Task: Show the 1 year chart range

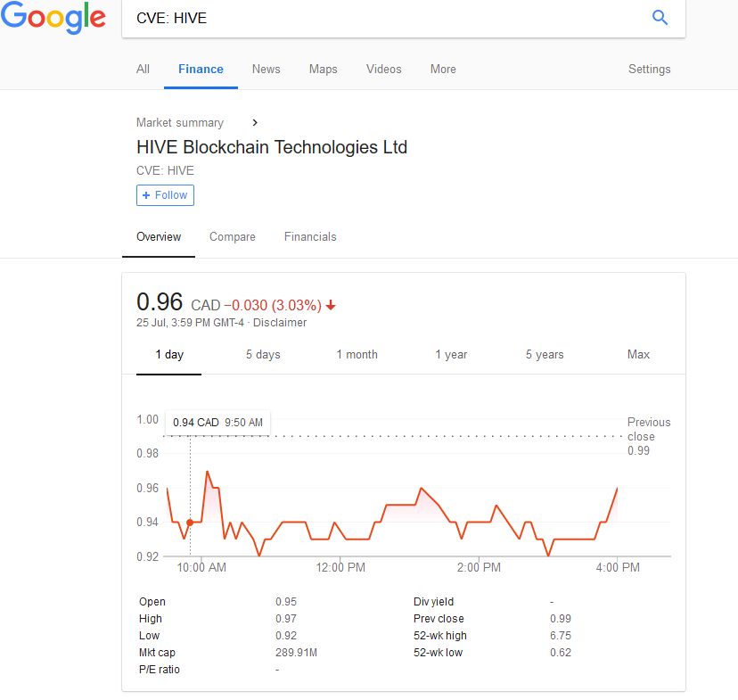Action: (451, 355)
